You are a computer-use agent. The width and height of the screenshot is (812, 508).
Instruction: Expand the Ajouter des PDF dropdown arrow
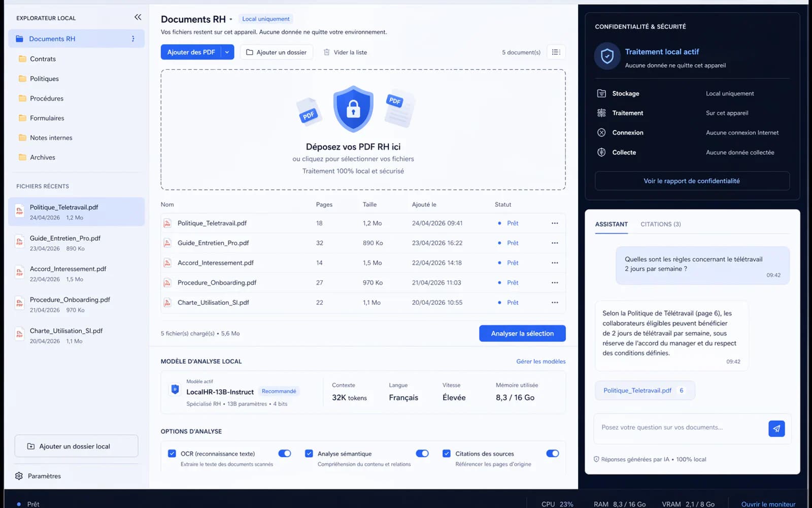(227, 52)
